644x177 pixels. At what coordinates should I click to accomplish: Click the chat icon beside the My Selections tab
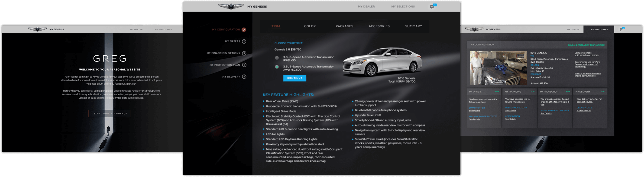[621, 29]
